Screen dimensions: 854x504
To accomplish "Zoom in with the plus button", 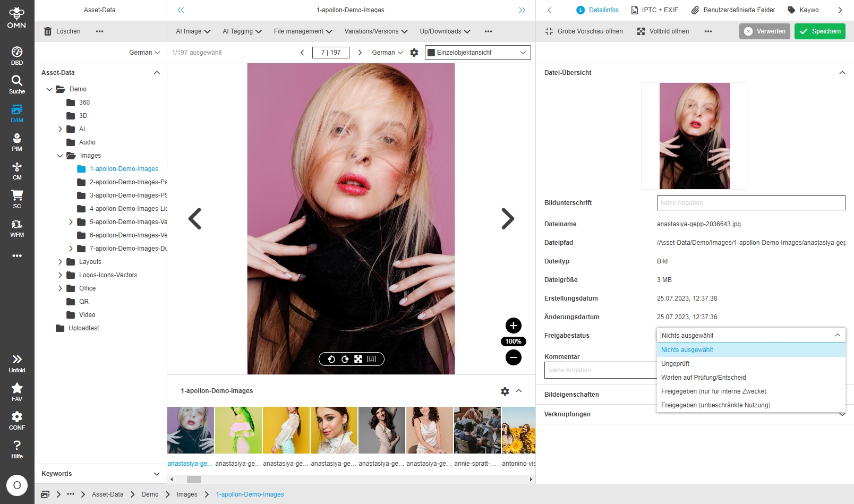I will (x=514, y=326).
